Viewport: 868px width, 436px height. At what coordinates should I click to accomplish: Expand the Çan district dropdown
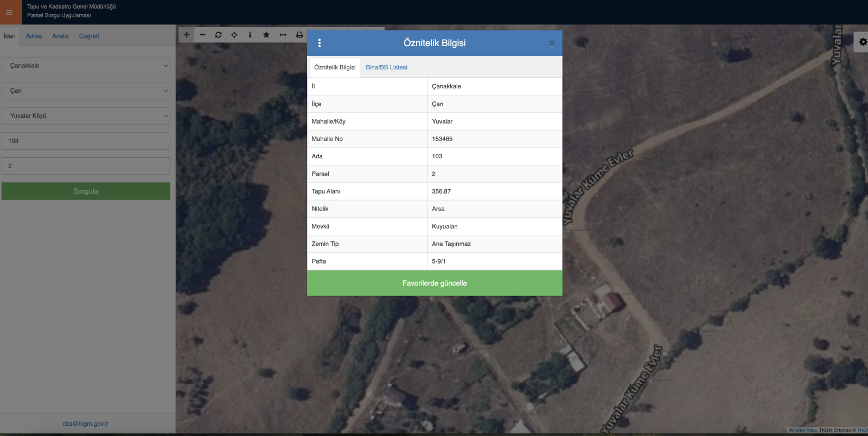click(86, 91)
